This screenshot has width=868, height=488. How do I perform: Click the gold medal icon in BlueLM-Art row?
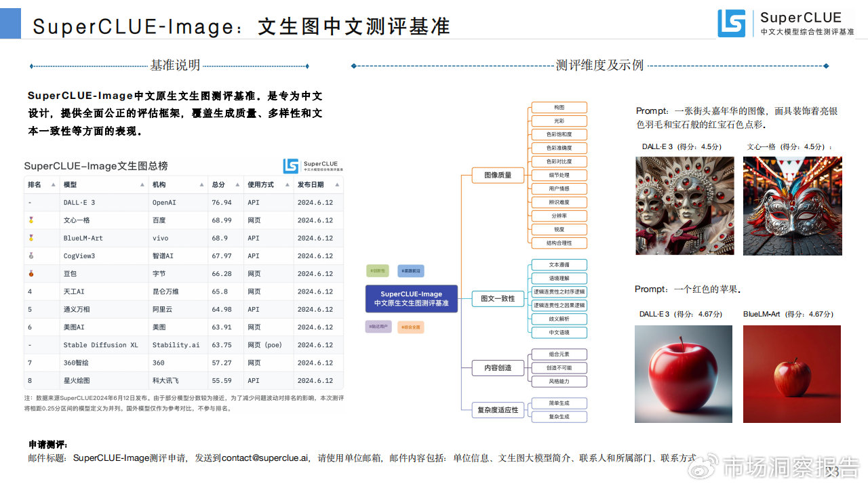(x=30, y=238)
